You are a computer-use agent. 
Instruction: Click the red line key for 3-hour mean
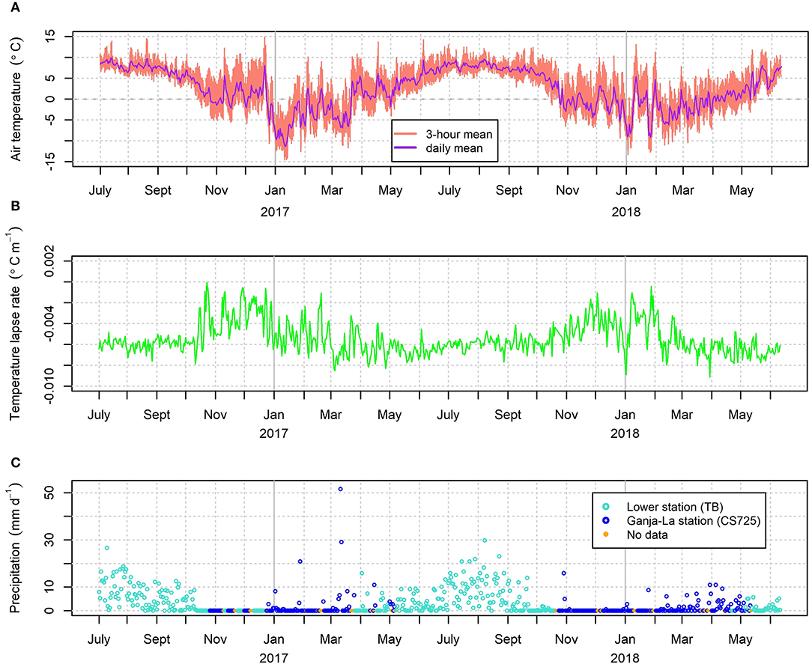(405, 134)
